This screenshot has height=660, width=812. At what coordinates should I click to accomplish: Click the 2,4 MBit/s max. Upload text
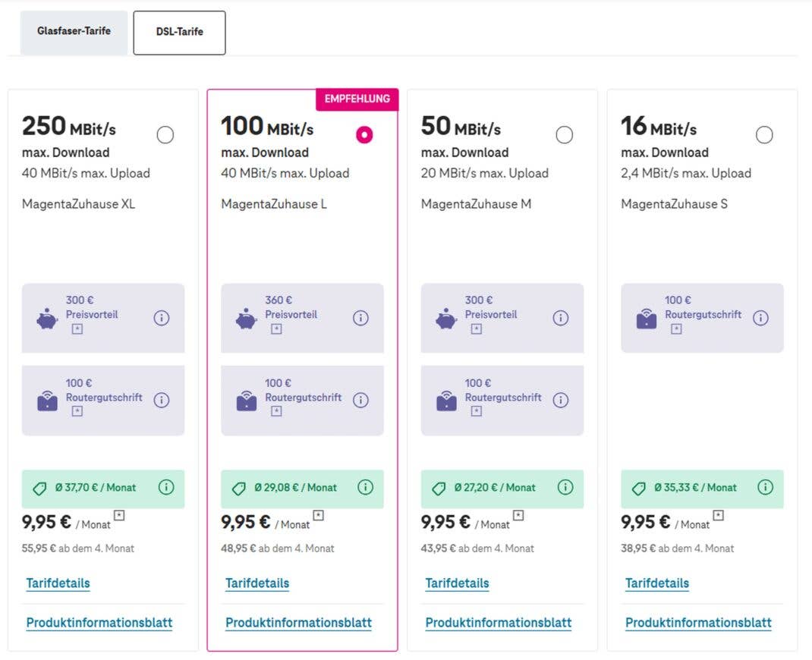pyautogui.click(x=686, y=174)
